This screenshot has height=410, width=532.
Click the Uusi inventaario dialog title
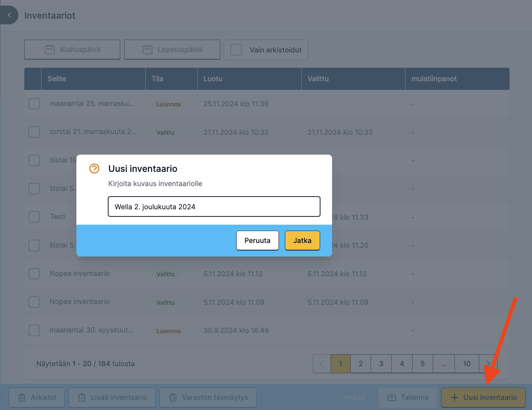[143, 168]
